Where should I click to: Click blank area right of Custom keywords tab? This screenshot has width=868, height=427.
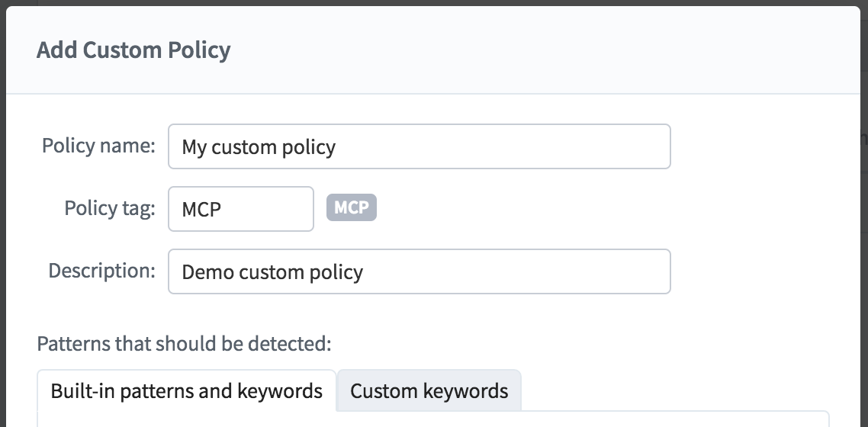coord(675,390)
